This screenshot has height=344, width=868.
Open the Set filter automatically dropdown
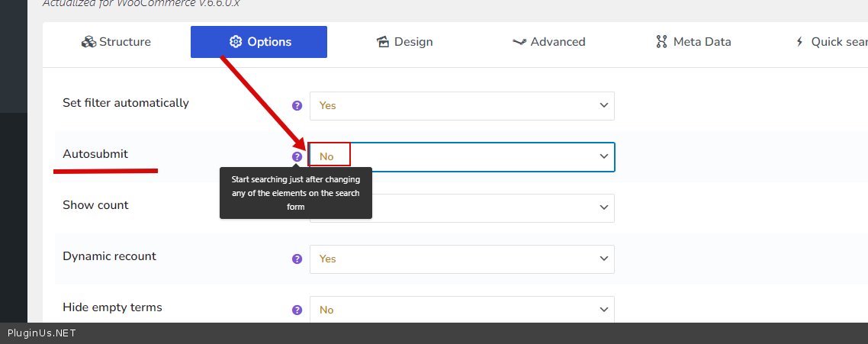pos(461,105)
